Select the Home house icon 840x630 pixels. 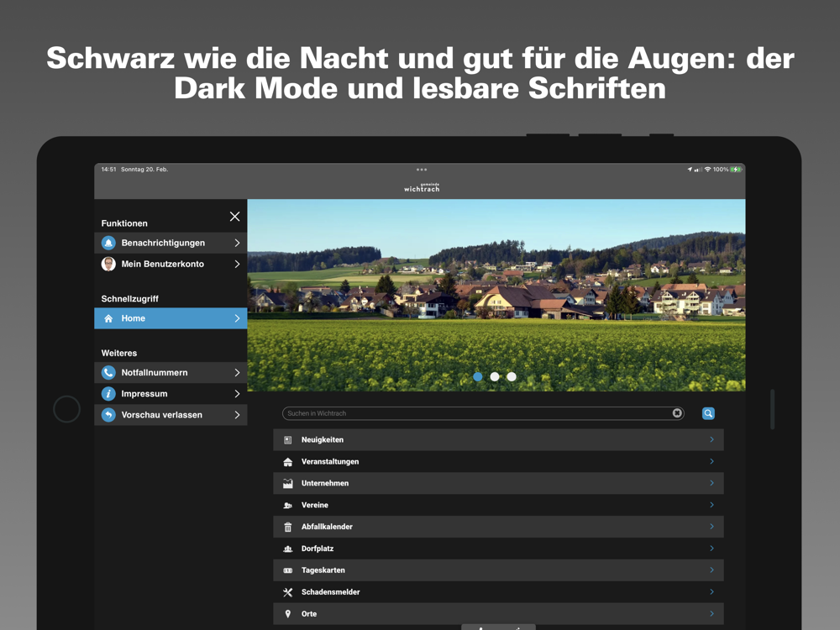click(108, 318)
